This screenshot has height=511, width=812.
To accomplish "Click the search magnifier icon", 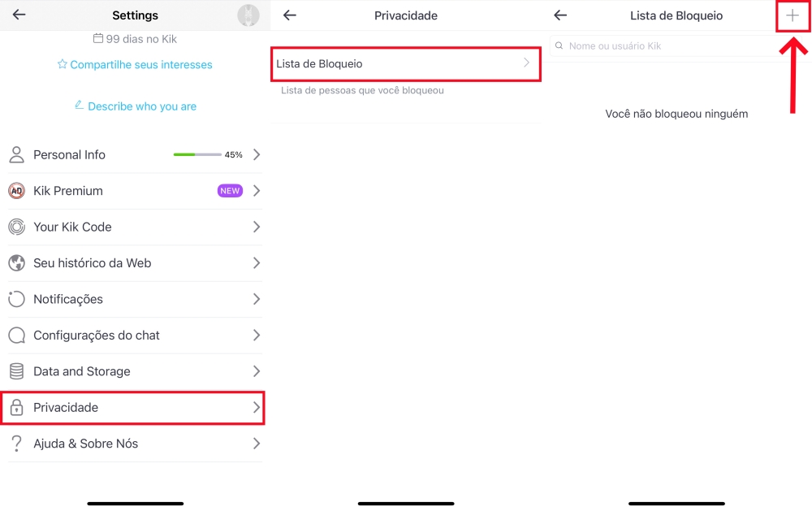I will pos(558,46).
